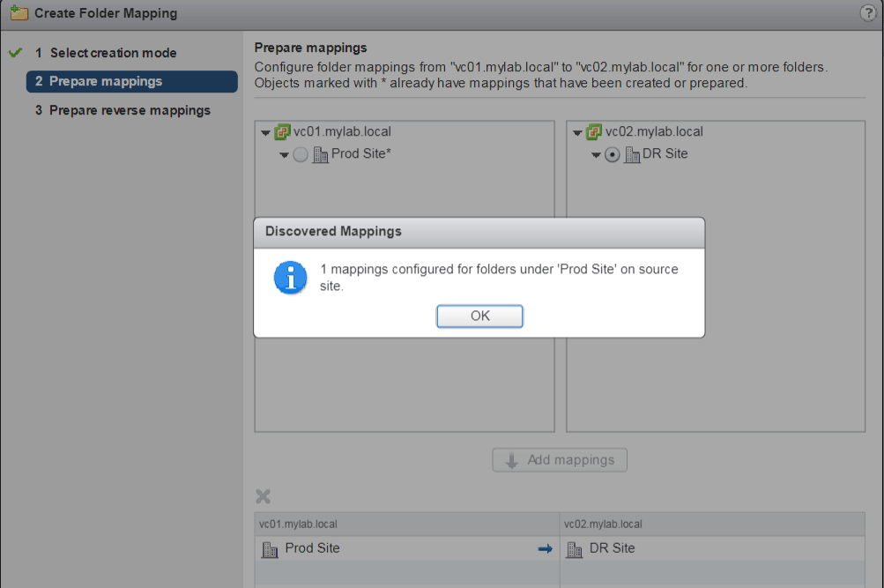Click the vc01.mylab.local vCenter icon

pyautogui.click(x=282, y=132)
